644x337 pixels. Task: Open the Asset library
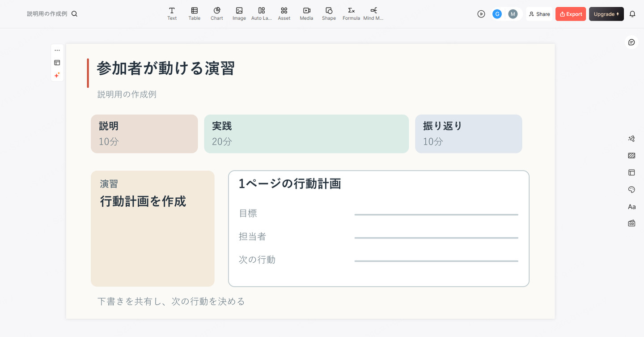[284, 14]
